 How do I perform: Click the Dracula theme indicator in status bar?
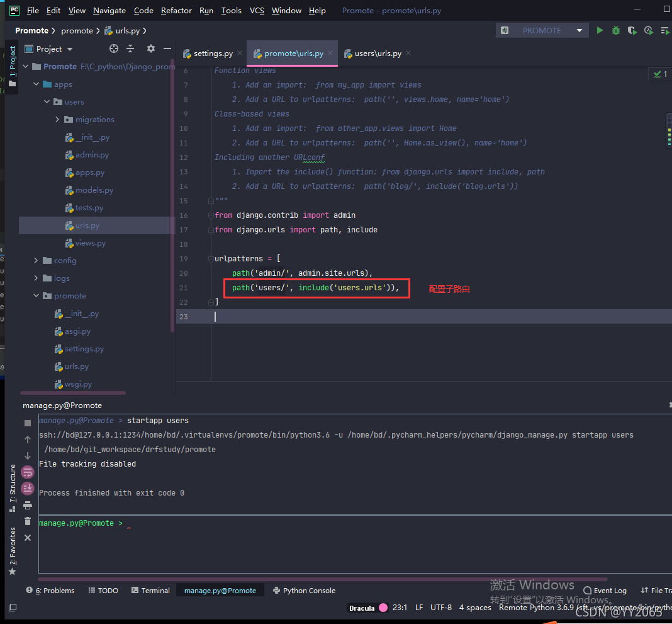pyautogui.click(x=367, y=608)
